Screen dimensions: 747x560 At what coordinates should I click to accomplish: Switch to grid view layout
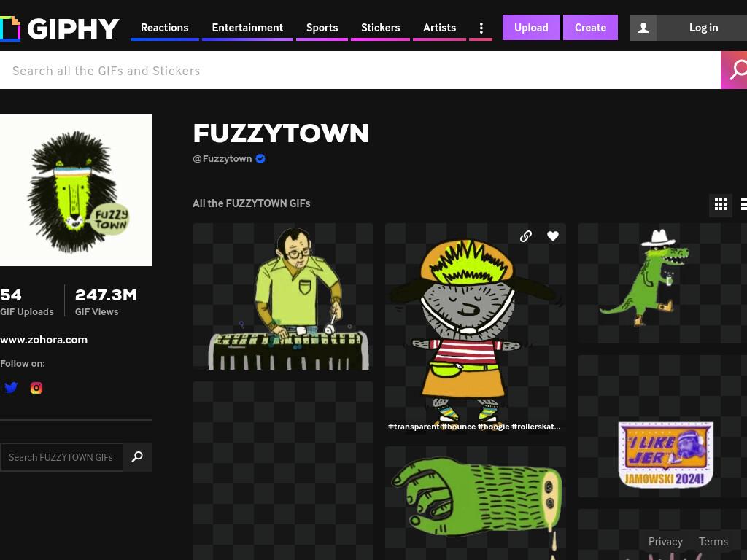[x=720, y=204]
